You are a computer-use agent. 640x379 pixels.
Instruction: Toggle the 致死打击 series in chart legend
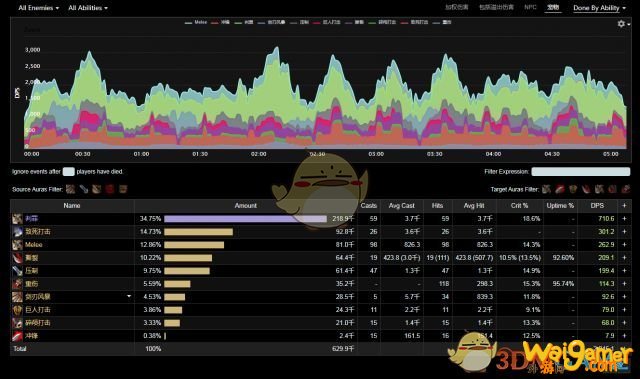pyautogui.click(x=414, y=22)
